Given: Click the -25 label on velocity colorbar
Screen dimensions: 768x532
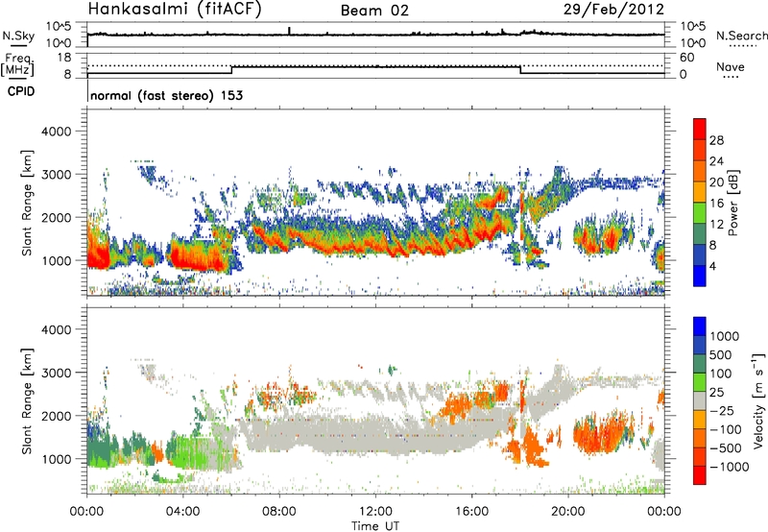Looking at the screenshot, I should click(724, 411).
